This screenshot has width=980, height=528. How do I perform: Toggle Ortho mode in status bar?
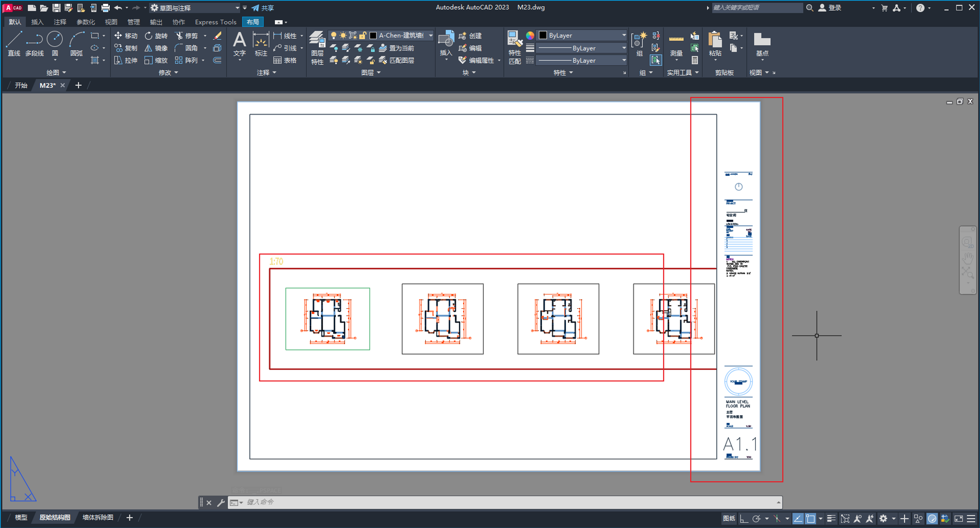[x=744, y=518]
